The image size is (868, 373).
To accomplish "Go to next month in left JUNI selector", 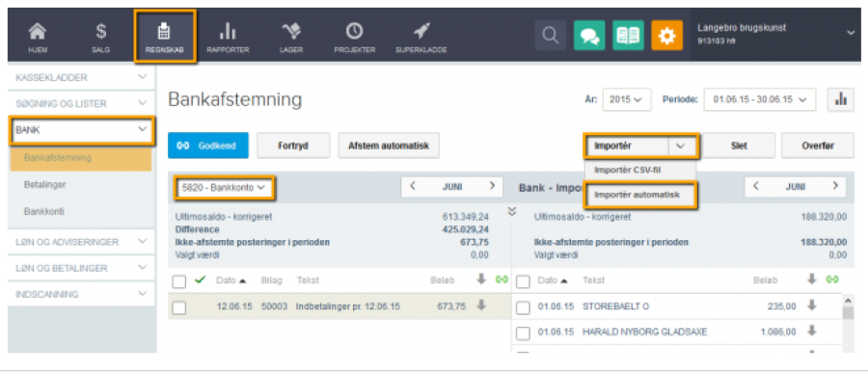I will pyautogui.click(x=492, y=187).
